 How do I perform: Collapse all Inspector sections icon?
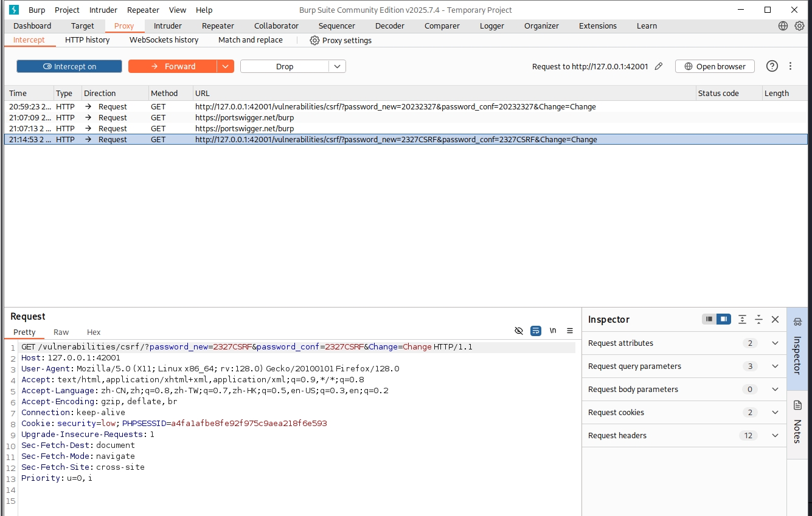(x=758, y=319)
